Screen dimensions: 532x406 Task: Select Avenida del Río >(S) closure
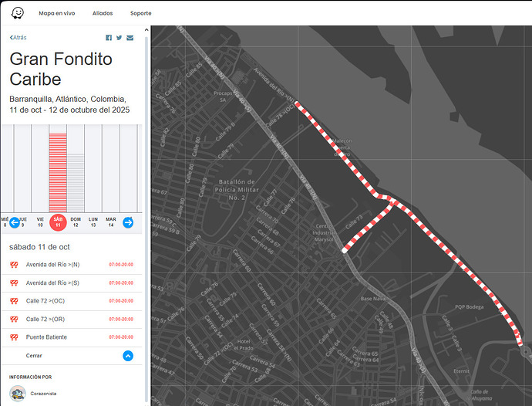(52, 283)
